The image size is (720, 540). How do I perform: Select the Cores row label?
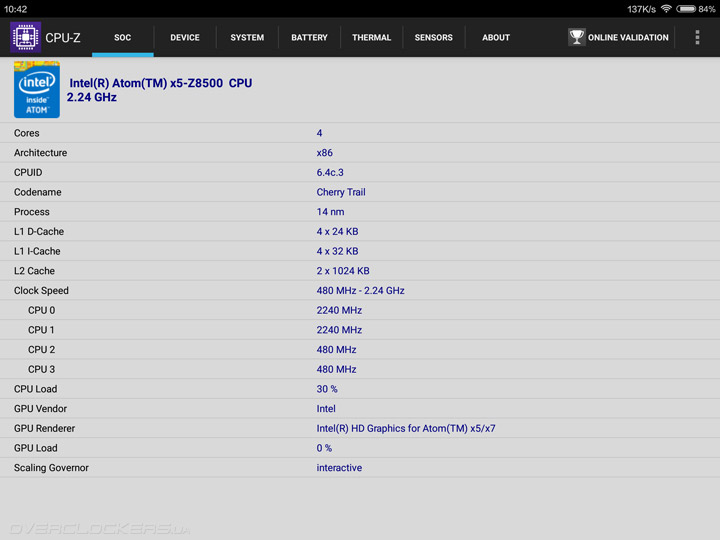pos(27,133)
